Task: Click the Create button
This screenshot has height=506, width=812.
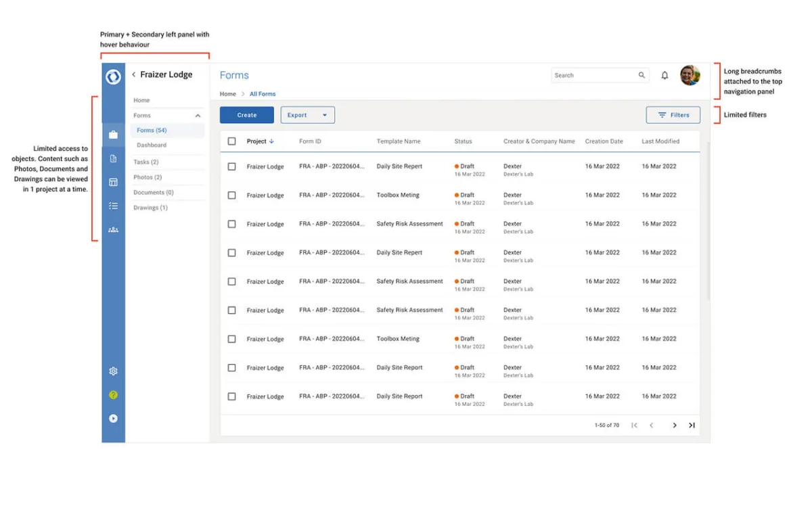Action: point(246,115)
